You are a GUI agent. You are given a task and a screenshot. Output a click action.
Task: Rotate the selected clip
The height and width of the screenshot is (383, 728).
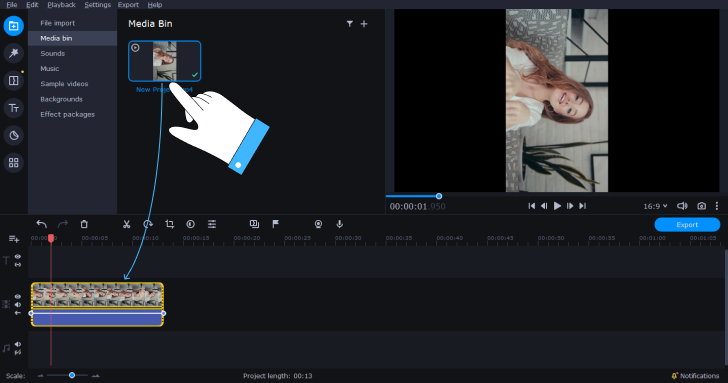148,224
